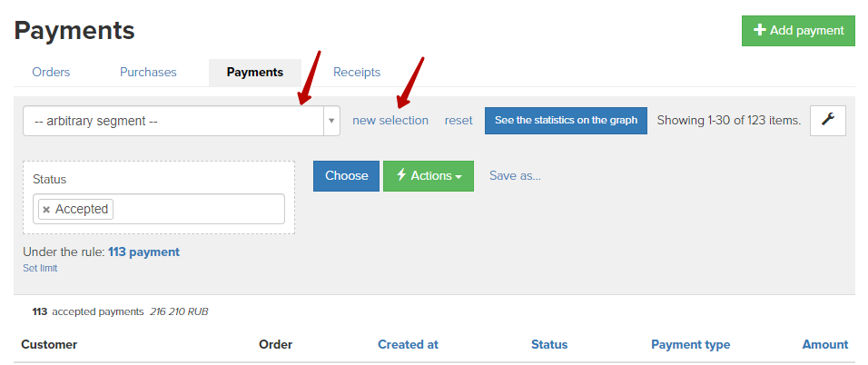This screenshot has width=868, height=365.
Task: Remove the Accepted status tag
Action: [x=46, y=210]
